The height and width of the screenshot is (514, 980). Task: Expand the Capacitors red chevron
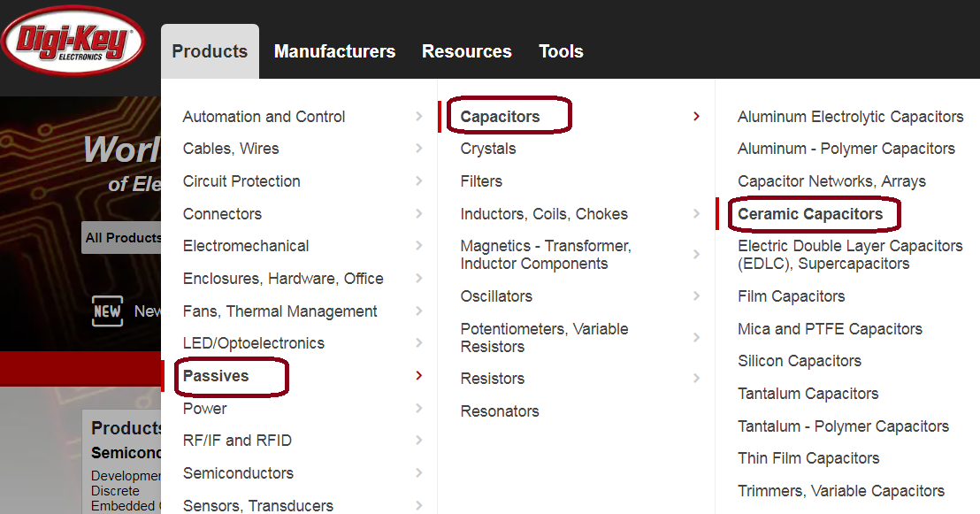click(x=696, y=116)
